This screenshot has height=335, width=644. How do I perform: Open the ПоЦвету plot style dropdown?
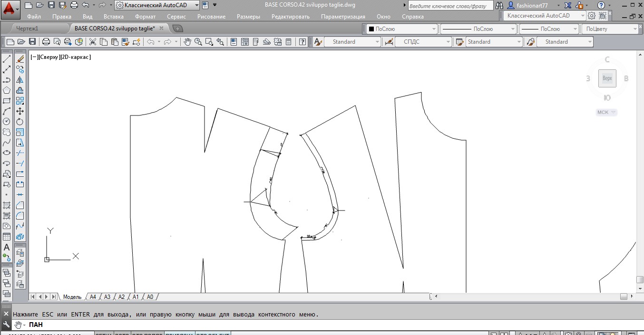point(610,29)
